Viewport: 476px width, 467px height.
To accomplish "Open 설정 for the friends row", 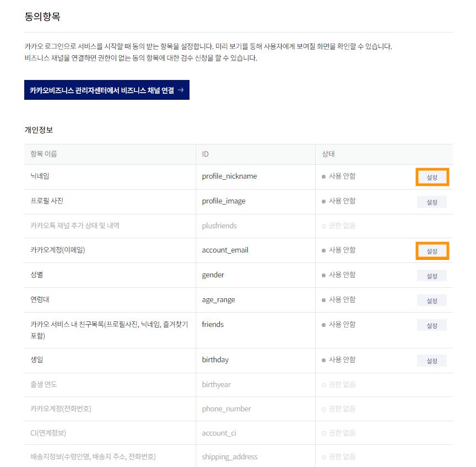I will (x=432, y=325).
